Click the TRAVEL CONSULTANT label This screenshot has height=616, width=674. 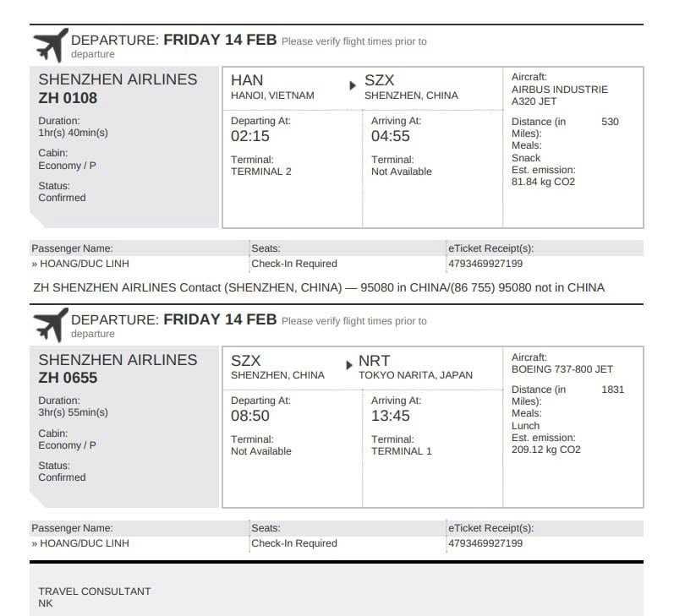[95, 591]
